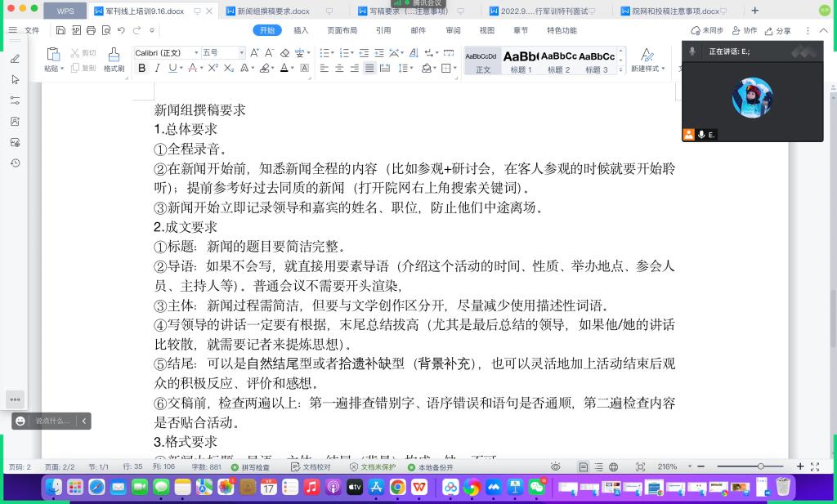The image size is (837, 504).
Task: Switch to the 插入 ribbon tab
Action: (301, 30)
